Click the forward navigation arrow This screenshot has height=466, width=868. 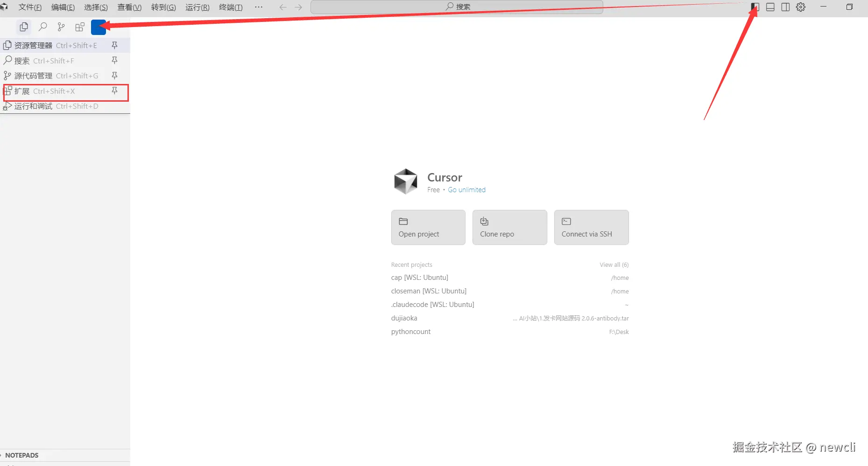coord(298,7)
